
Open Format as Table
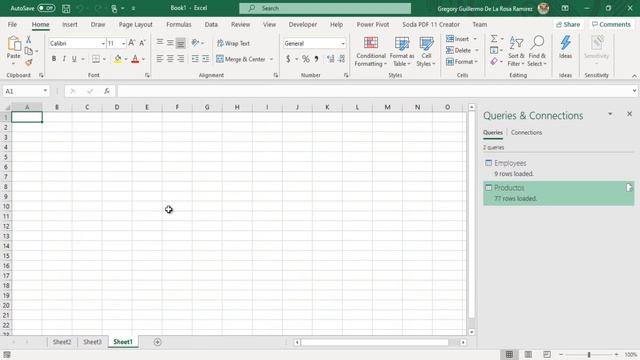pyautogui.click(x=402, y=51)
